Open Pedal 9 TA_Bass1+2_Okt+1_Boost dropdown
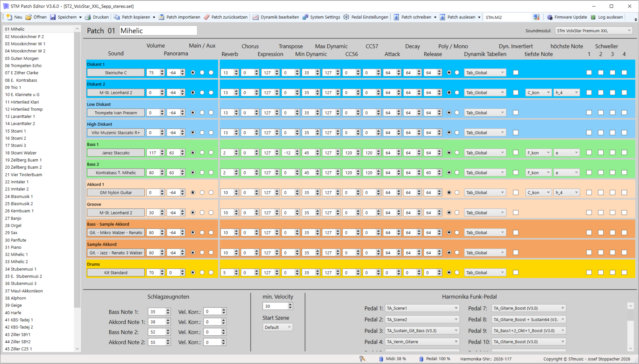639x364 pixels. 529,330
